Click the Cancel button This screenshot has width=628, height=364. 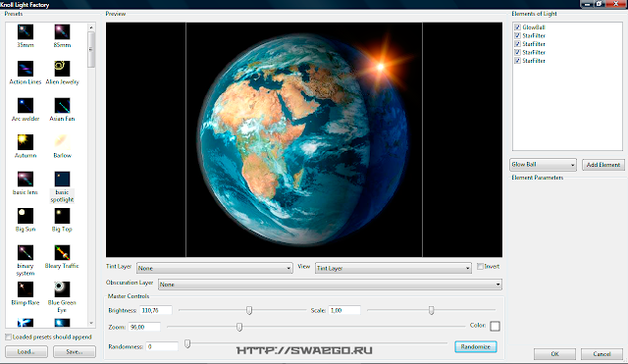[602, 354]
